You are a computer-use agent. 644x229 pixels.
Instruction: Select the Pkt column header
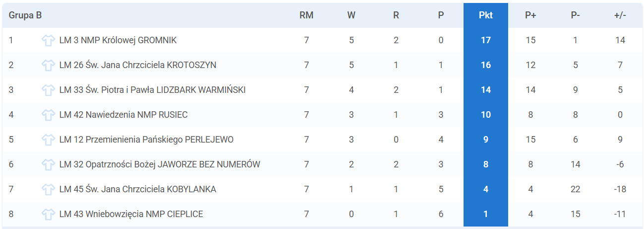click(486, 15)
